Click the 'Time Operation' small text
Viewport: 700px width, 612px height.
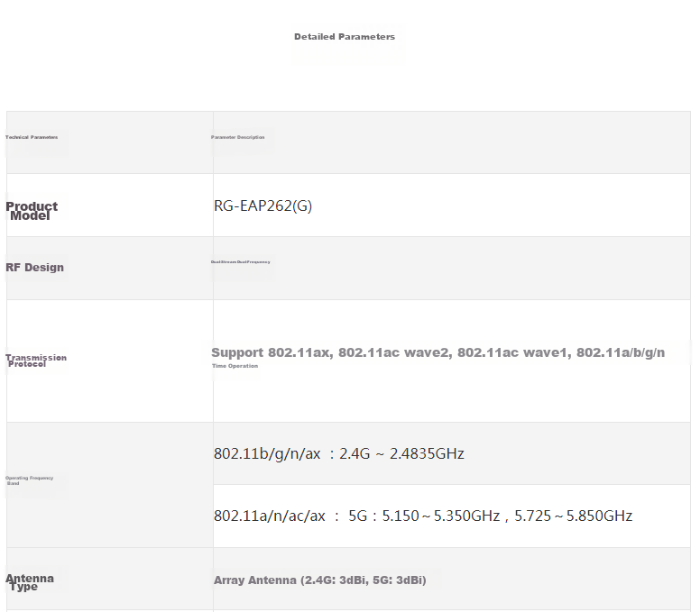tap(235, 366)
